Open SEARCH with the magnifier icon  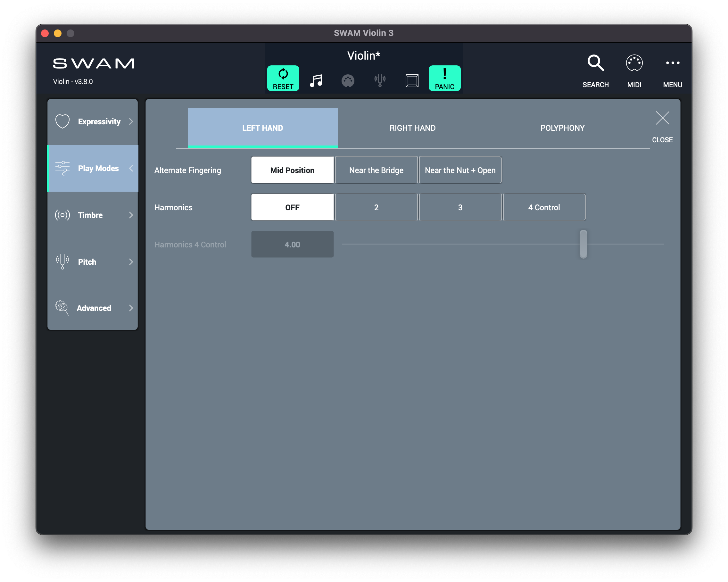coord(595,63)
